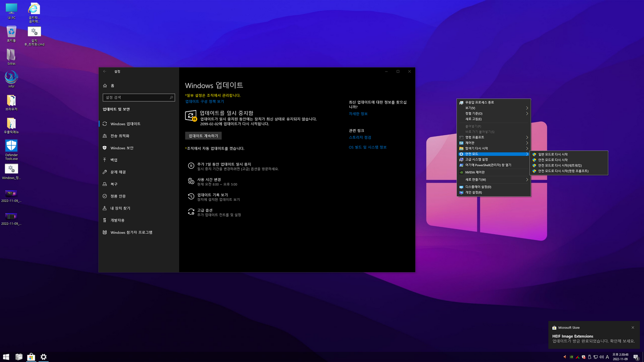Open the taskbar clock showing 2022-11-09
The width and height of the screenshot is (644, 362).
pyautogui.click(x=620, y=357)
